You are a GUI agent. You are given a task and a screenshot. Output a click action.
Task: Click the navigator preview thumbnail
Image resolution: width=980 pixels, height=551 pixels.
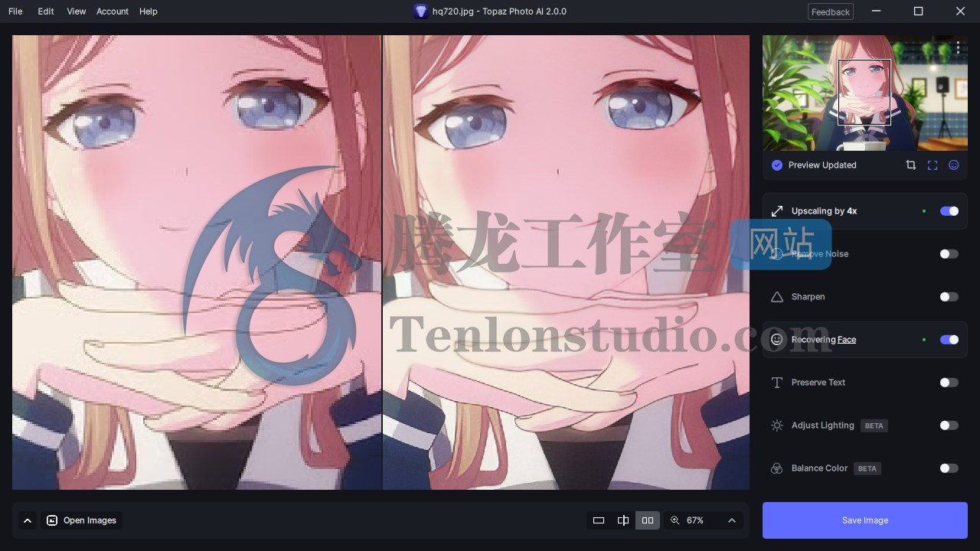pyautogui.click(x=865, y=93)
